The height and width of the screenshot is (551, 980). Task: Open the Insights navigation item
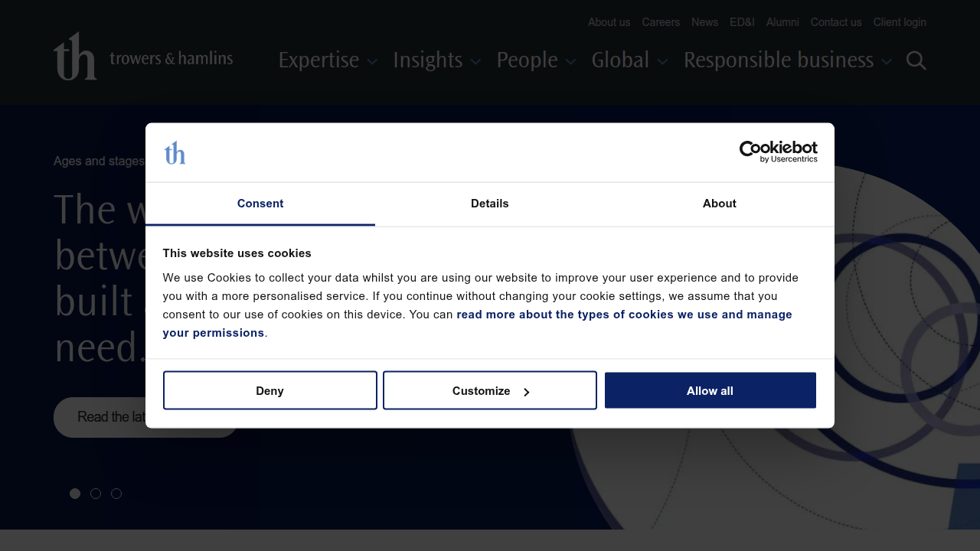coord(428,60)
